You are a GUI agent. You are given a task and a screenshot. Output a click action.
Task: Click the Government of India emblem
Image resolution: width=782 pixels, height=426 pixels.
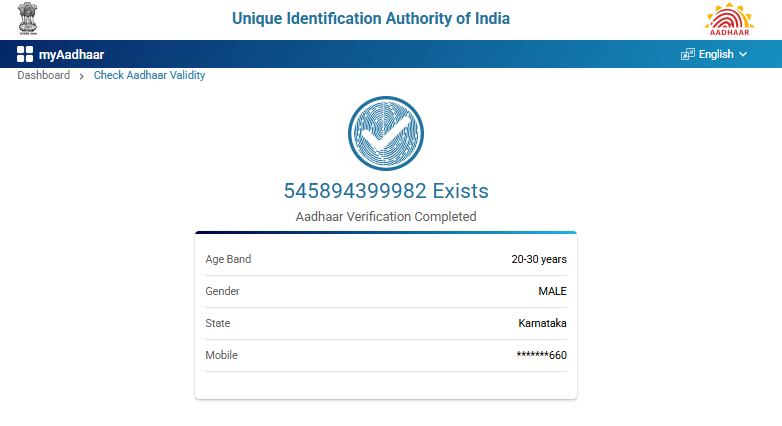click(26, 20)
